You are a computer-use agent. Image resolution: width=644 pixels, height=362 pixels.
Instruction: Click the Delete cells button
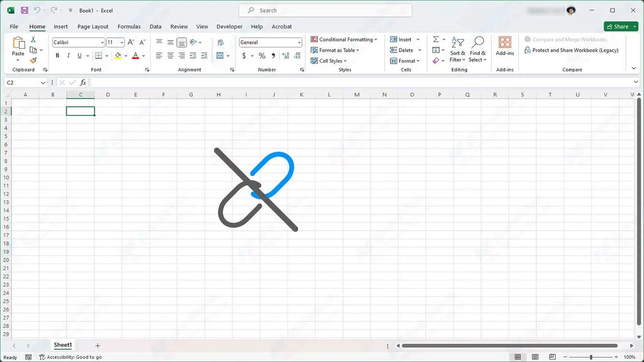click(402, 50)
